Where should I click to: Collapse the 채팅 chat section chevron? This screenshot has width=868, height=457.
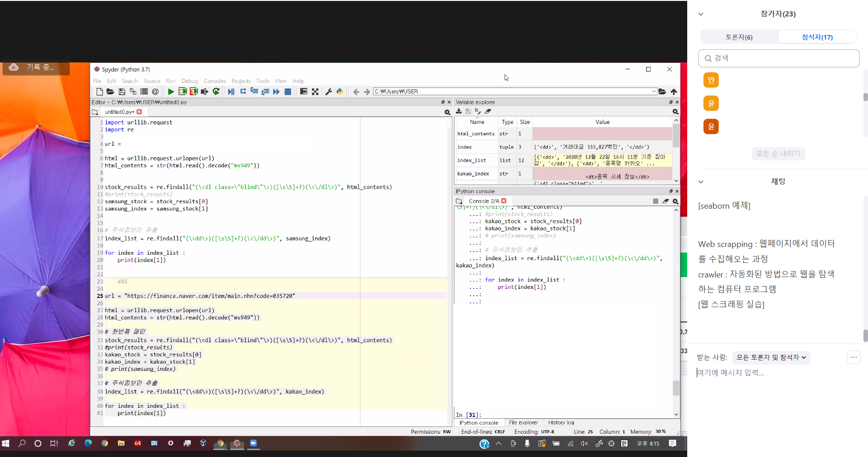point(701,182)
